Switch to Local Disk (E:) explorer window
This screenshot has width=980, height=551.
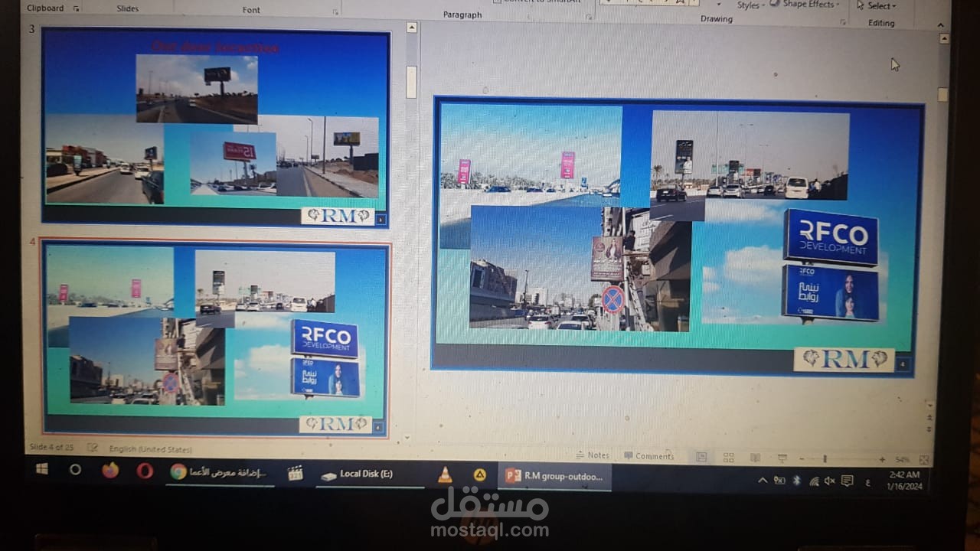click(x=371, y=474)
